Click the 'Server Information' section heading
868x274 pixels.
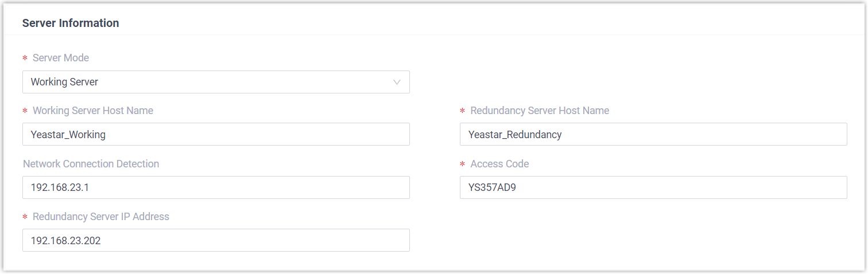pos(71,24)
